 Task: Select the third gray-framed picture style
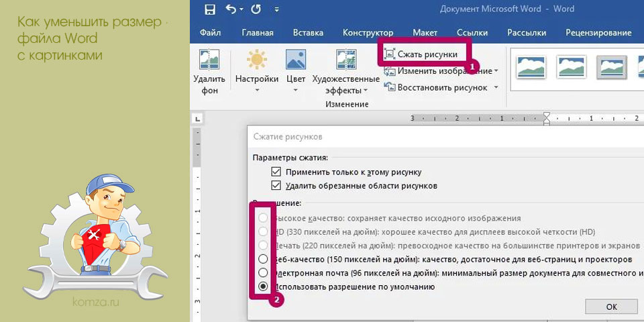coord(612,67)
